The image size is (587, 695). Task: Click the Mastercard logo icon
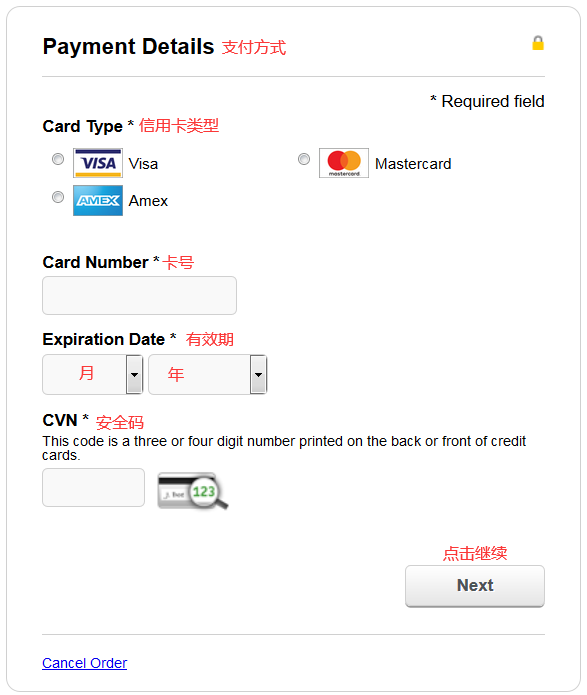pyautogui.click(x=344, y=163)
